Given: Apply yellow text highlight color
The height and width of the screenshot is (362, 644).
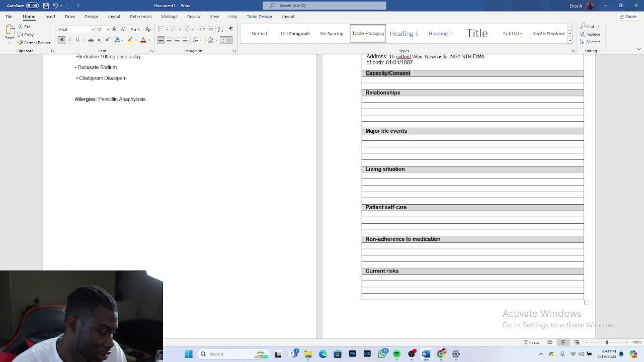Looking at the screenshot, I should coord(130,40).
